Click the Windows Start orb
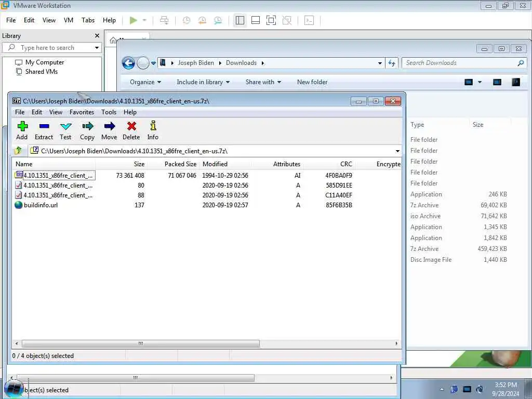Viewport: 532px width, 399px height. (14, 389)
